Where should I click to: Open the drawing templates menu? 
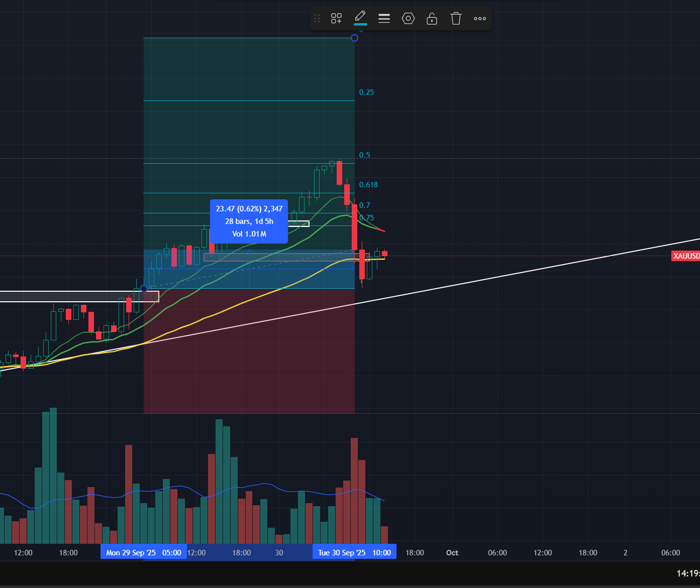pos(336,19)
